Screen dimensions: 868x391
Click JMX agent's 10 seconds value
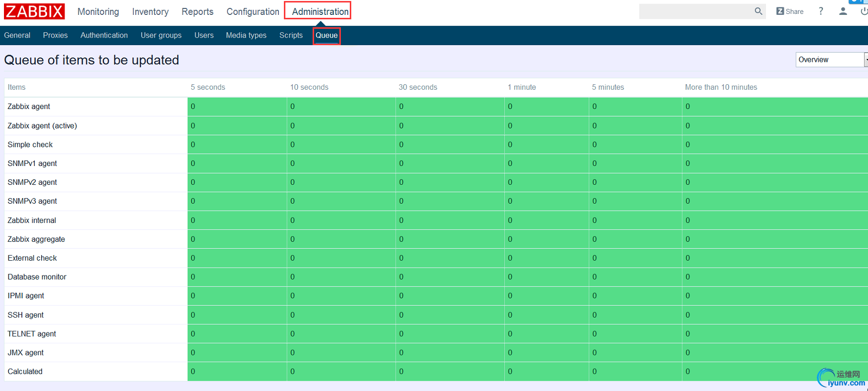pyautogui.click(x=292, y=353)
